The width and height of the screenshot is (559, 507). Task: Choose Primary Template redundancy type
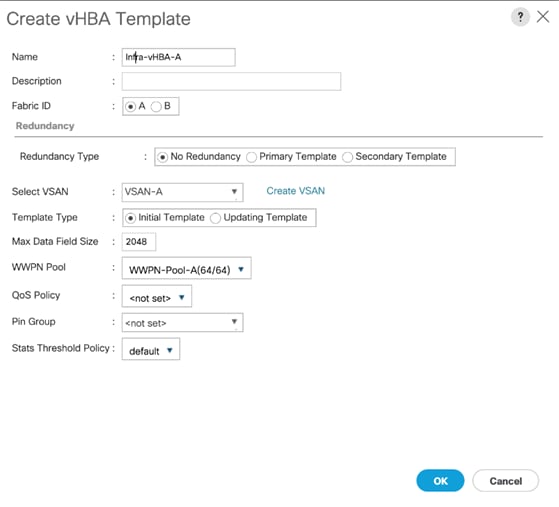coord(251,157)
